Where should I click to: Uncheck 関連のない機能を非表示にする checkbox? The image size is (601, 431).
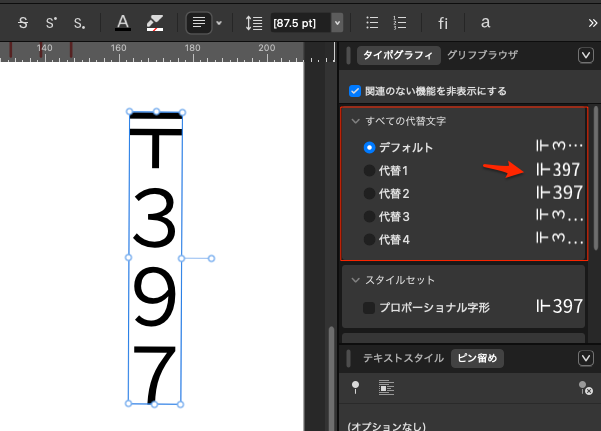click(355, 91)
